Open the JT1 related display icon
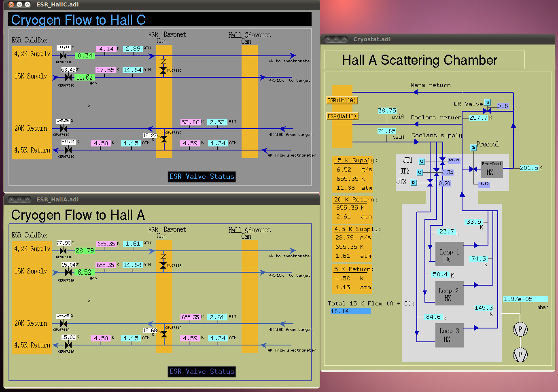Screen dimensions: 558x392 [x=422, y=161]
